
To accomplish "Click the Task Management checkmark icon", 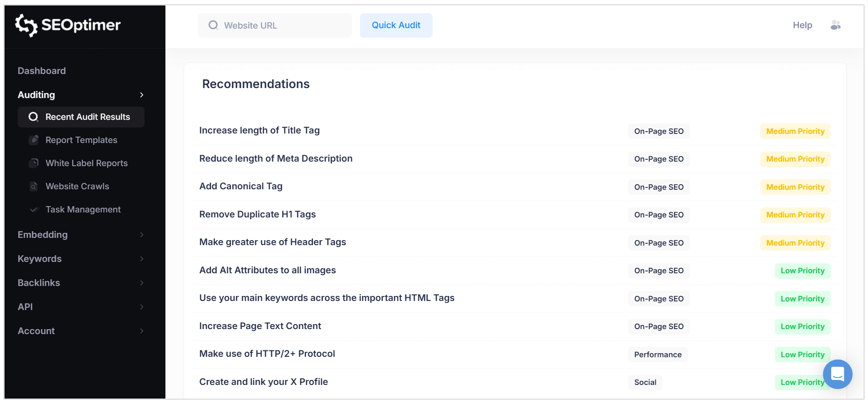I will [x=34, y=210].
